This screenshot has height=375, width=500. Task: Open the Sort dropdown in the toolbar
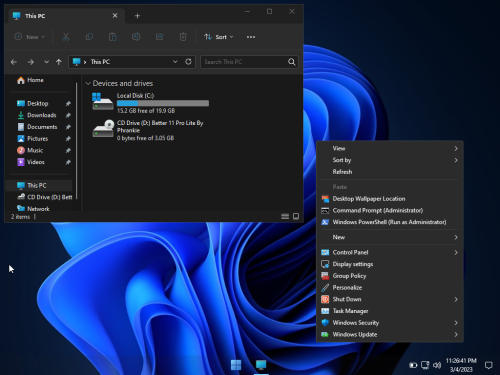click(219, 37)
